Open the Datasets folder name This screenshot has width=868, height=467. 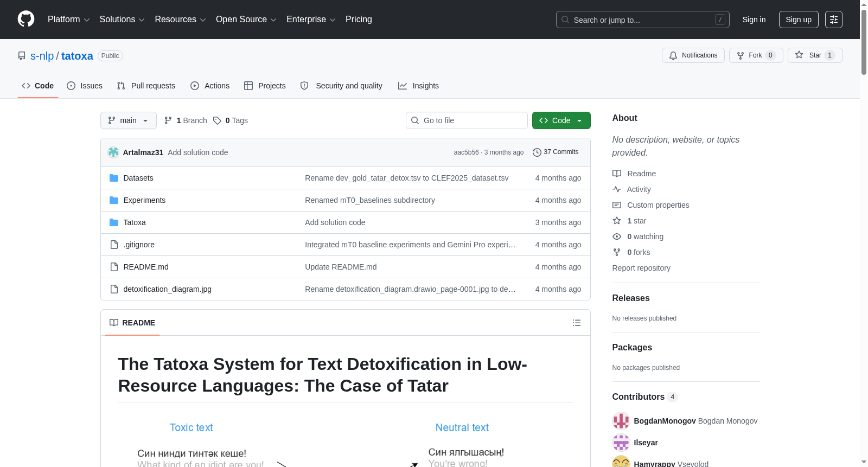[138, 178]
